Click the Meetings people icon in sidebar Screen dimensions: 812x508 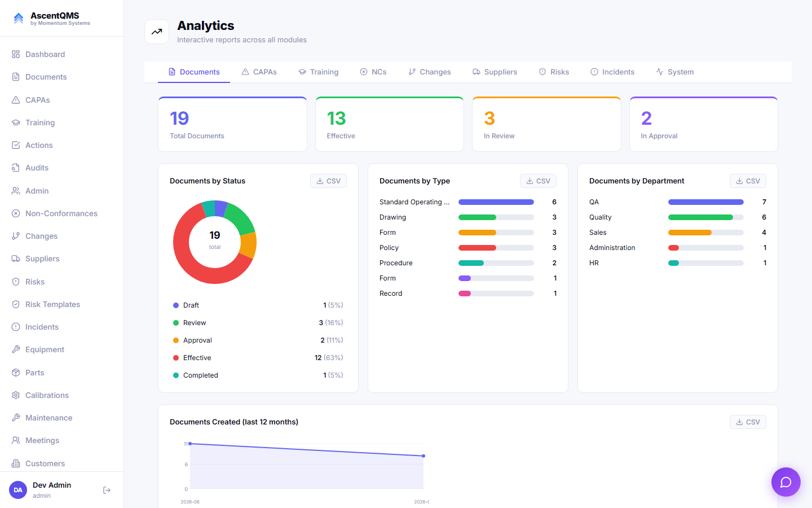click(16, 440)
